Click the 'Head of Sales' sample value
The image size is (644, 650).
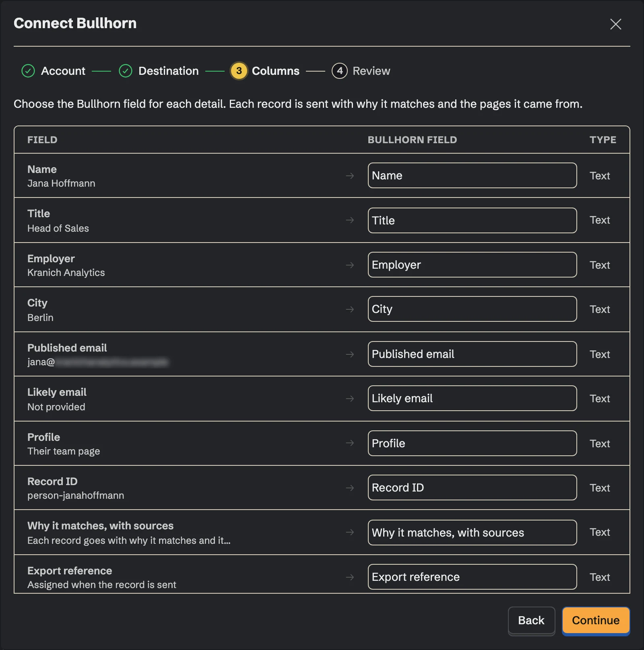(x=58, y=228)
